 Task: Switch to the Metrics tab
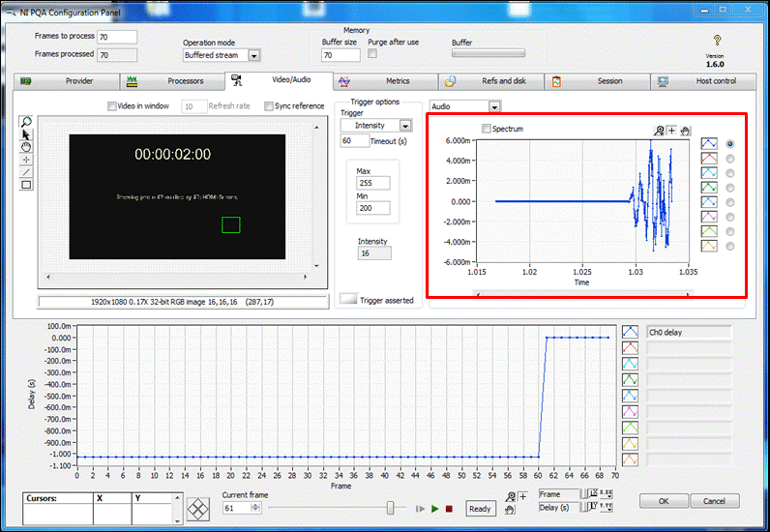tap(386, 81)
